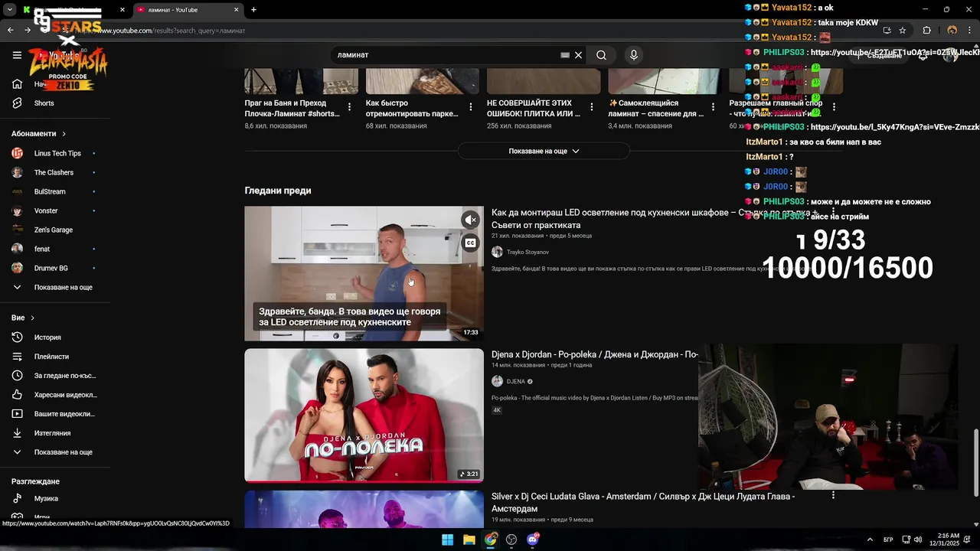Open Абонаменти section chevron
980x551 pixels.
coord(64,134)
